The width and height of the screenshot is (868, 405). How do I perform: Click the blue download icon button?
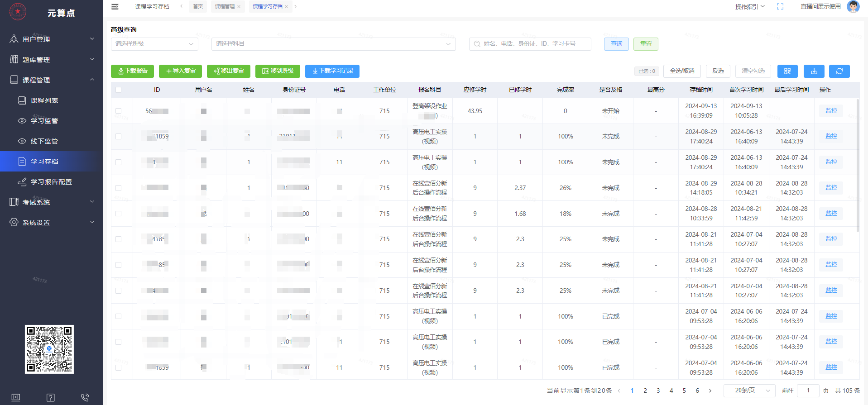pyautogui.click(x=814, y=71)
